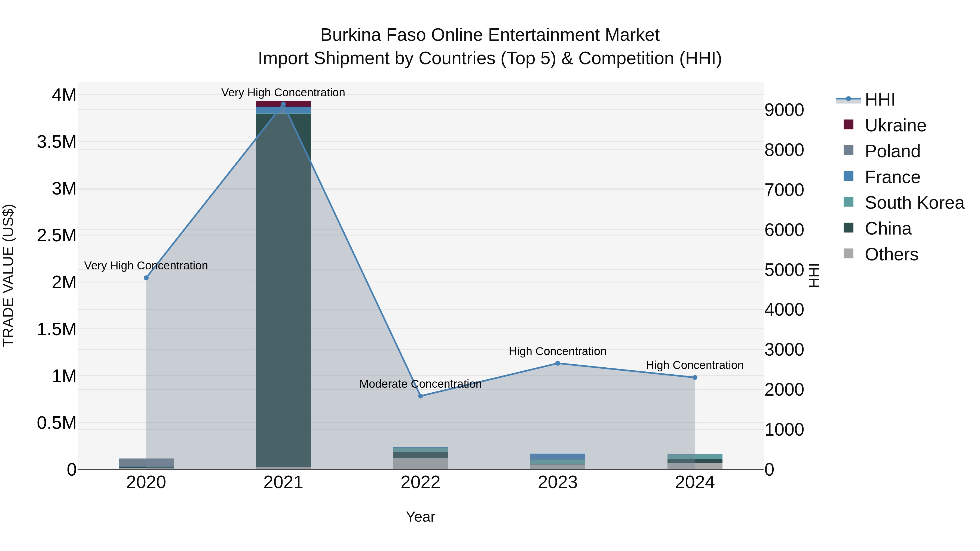The width and height of the screenshot is (980, 551).
Task: Click the vertical 'HHI' right axis title
Action: pyautogui.click(x=814, y=275)
